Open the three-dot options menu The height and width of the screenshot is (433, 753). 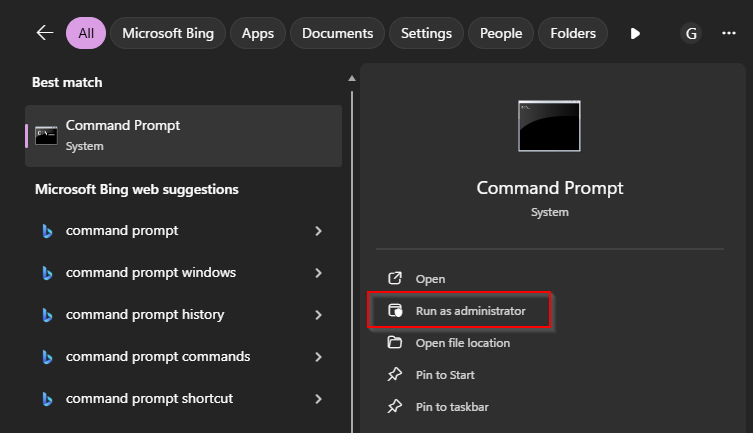coord(729,33)
